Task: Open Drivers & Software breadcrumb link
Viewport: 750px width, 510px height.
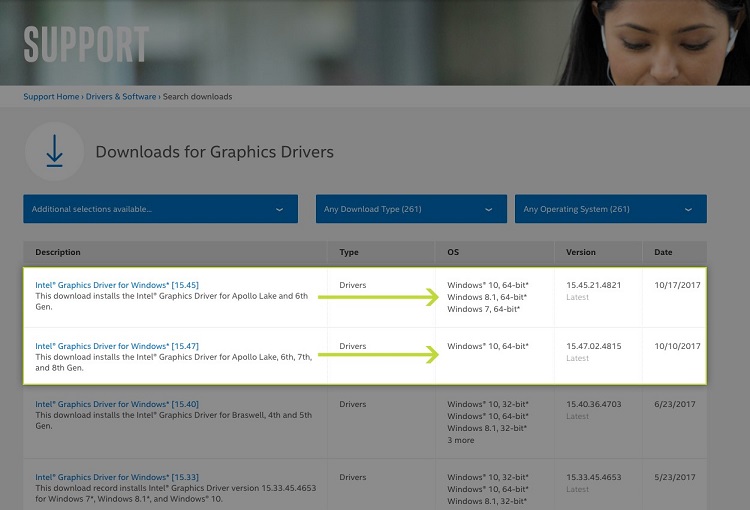Action: pos(120,97)
